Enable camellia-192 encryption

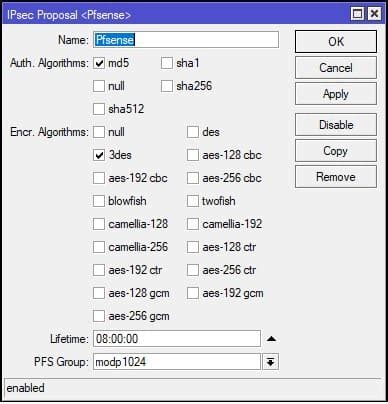[x=193, y=224]
